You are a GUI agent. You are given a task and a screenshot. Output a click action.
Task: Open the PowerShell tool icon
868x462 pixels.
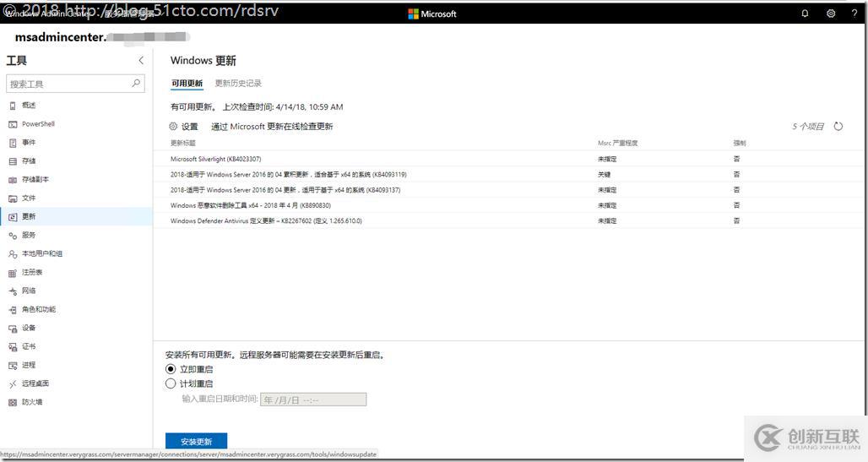tap(13, 124)
